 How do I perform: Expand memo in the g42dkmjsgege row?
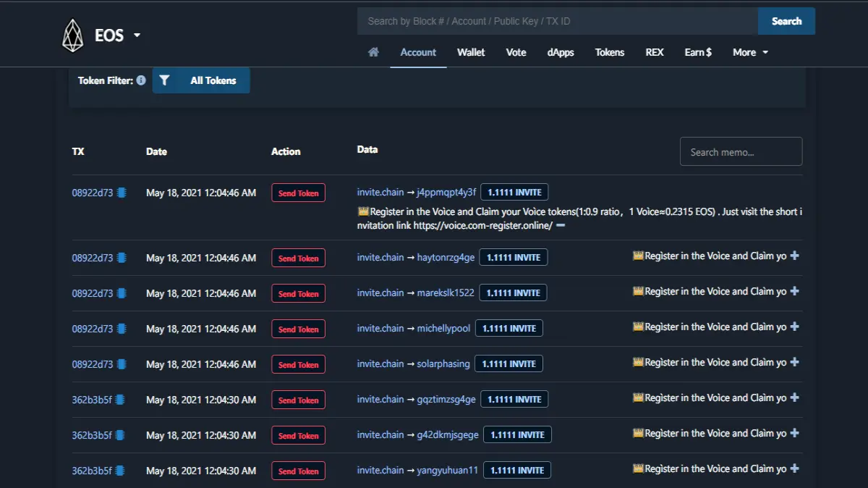pos(794,433)
